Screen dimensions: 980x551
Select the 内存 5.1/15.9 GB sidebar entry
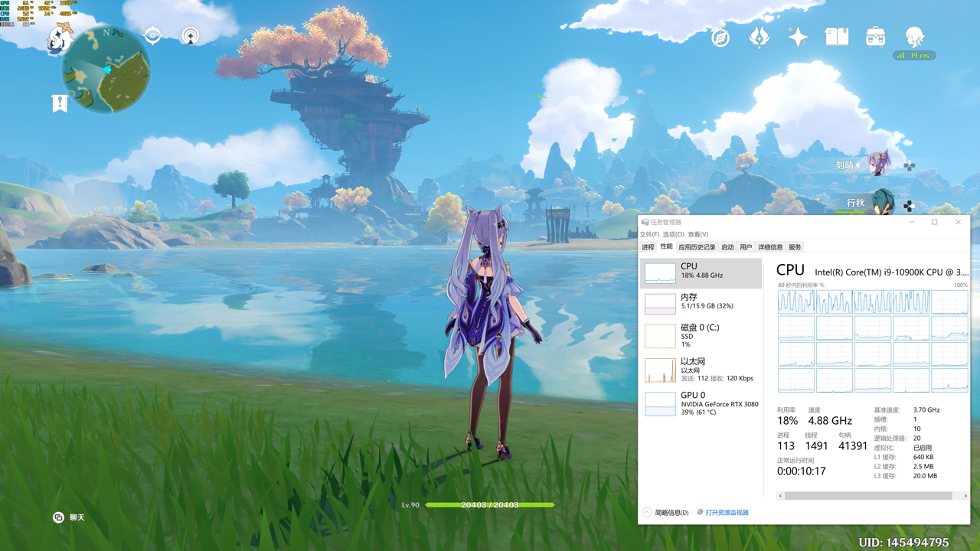[701, 303]
